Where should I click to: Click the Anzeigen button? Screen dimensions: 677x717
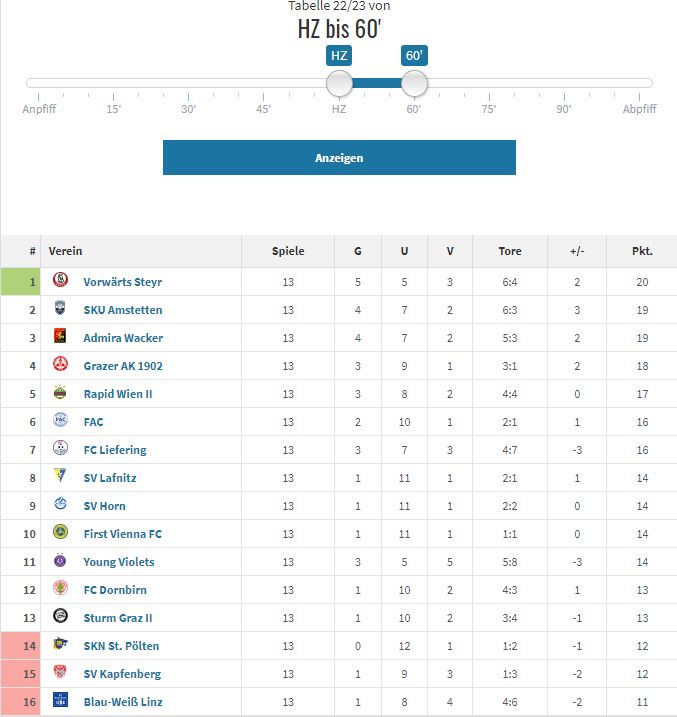[339, 157]
